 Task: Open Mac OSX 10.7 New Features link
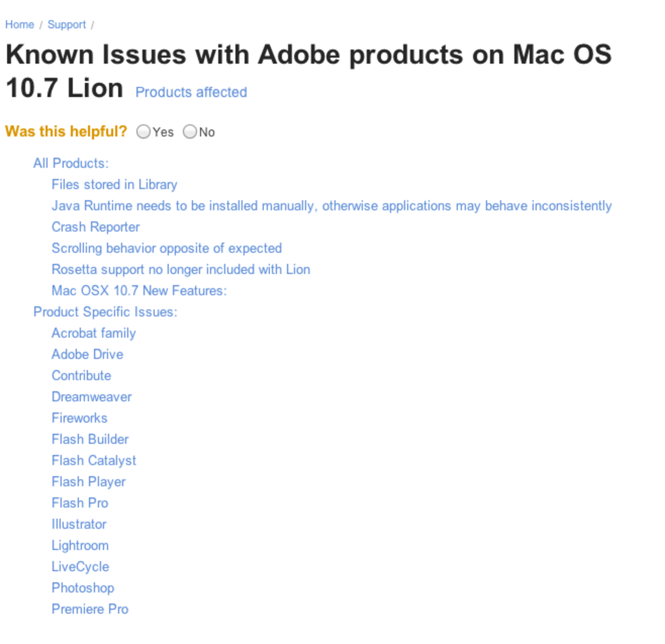click(139, 291)
